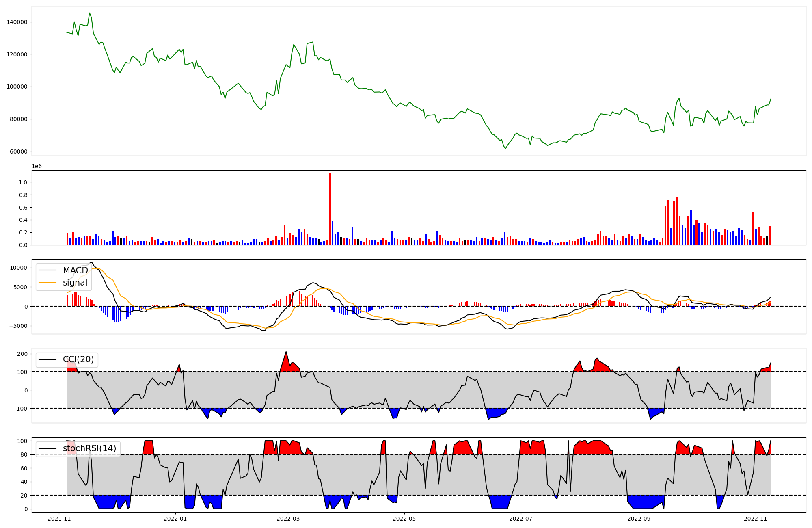Click the 2021-11 date tick label
Viewport: 812px width, 528px height.
pos(59,519)
